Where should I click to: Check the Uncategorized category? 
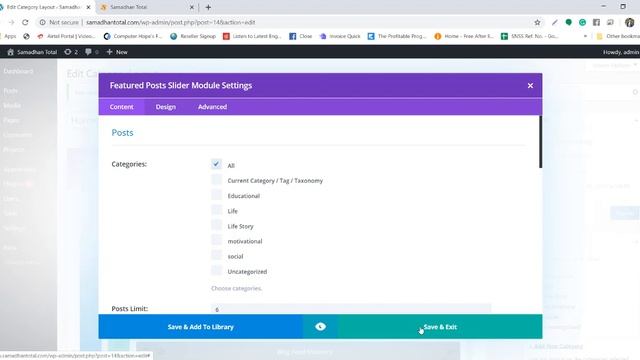coord(216,270)
